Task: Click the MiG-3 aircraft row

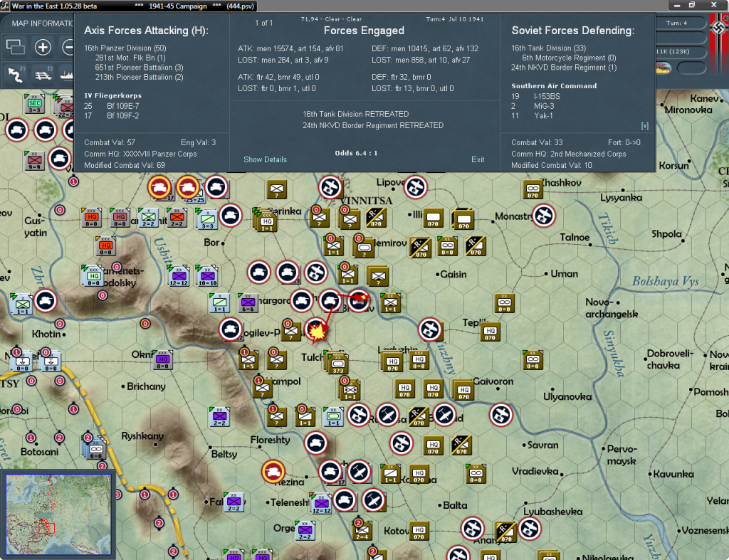Action: click(533, 106)
